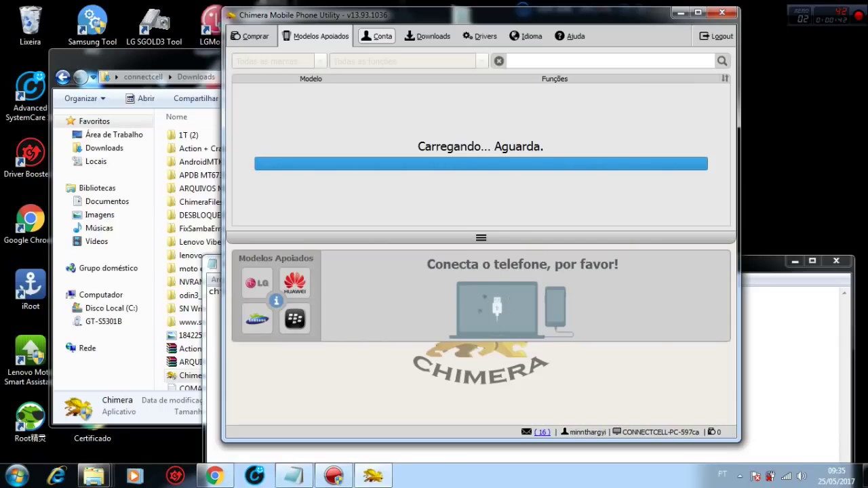Click the mail envelope icon in status bar
This screenshot has height=488, width=868.
pyautogui.click(x=526, y=432)
